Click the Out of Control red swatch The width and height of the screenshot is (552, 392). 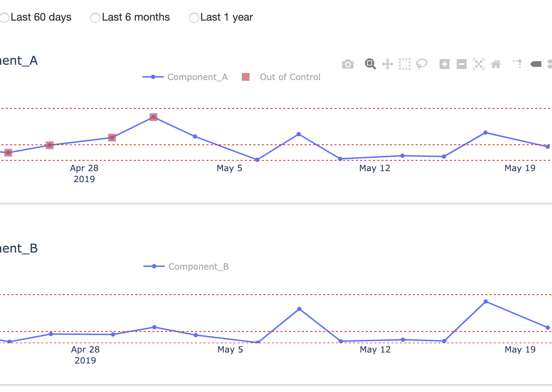tap(245, 77)
